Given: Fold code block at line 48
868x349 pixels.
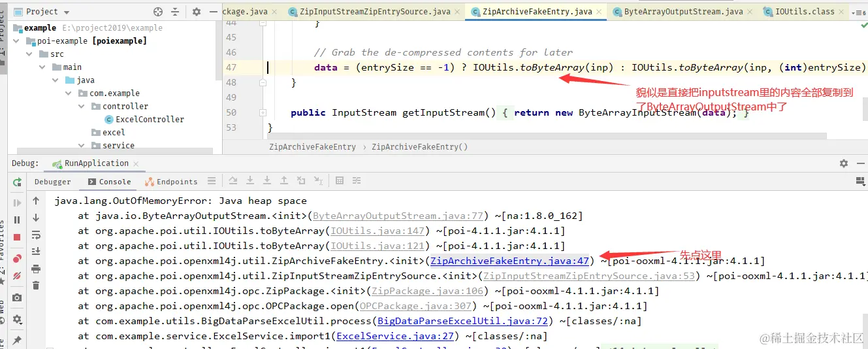Looking at the screenshot, I should point(263,83).
